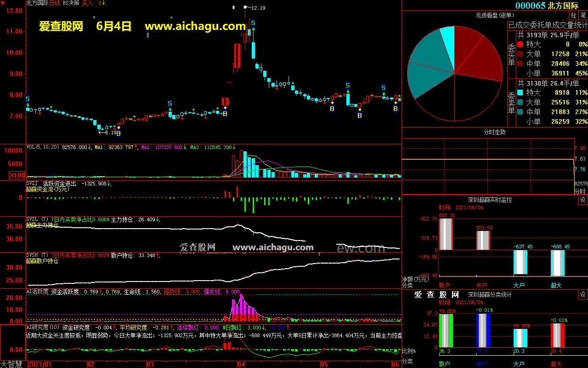This screenshot has width=588, height=368.
Task: Click the 000065 北方国际 stock title
Action: pos(547,6)
